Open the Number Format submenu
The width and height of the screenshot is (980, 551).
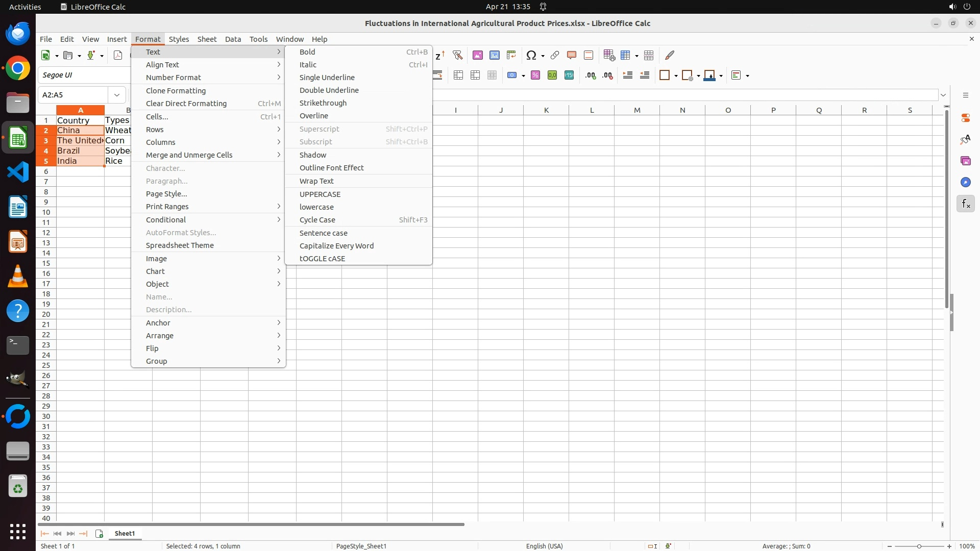(174, 78)
